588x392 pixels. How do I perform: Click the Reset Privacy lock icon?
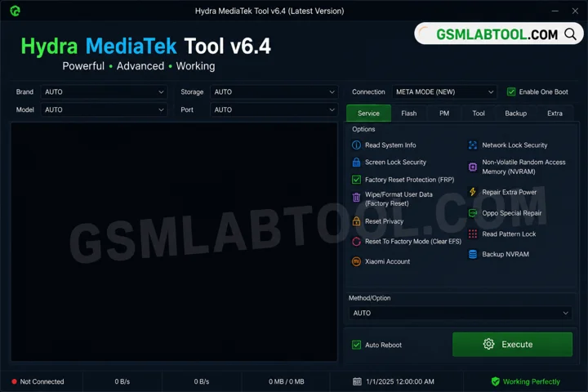click(x=356, y=221)
